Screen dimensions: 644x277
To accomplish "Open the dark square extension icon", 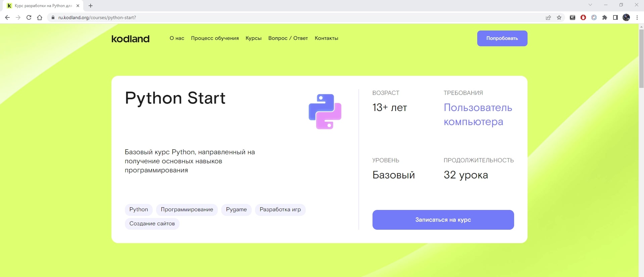I will click(573, 17).
